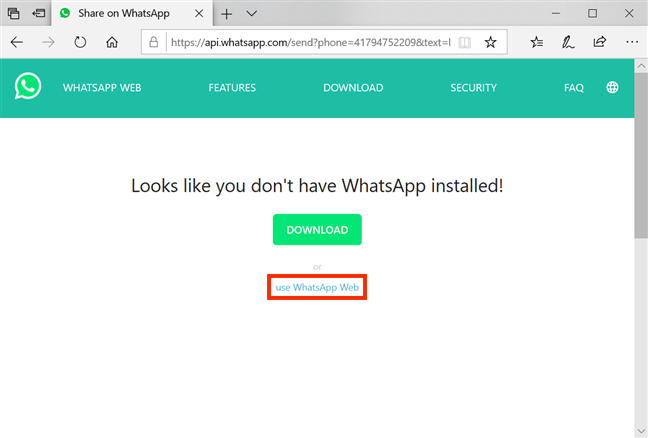Viewport: 648px width, 438px height.
Task: Add page to favorites star icon
Action: click(491, 42)
